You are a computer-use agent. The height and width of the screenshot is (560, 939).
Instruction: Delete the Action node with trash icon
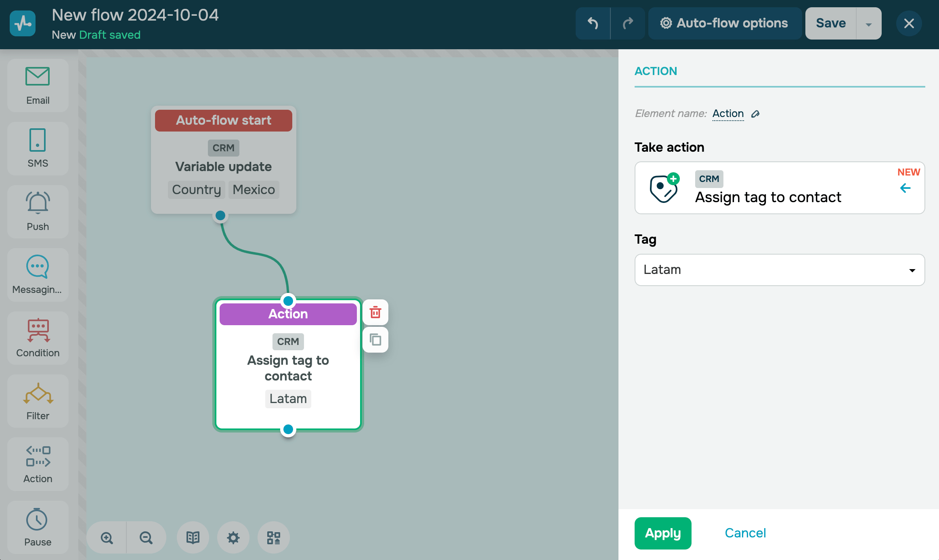click(375, 312)
